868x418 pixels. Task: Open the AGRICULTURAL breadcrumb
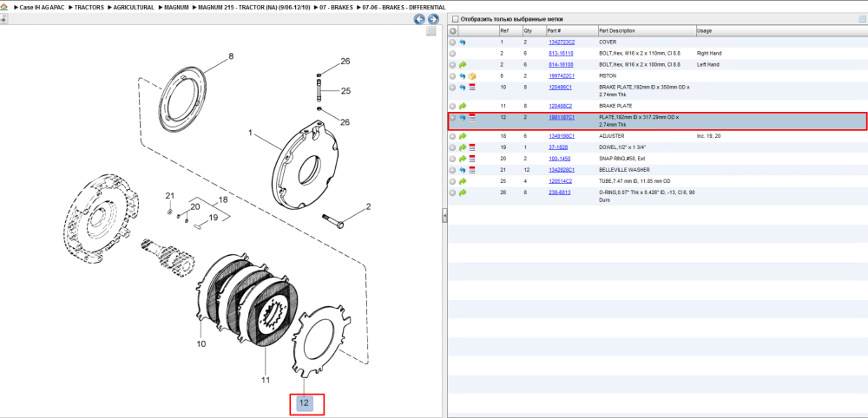134,8
